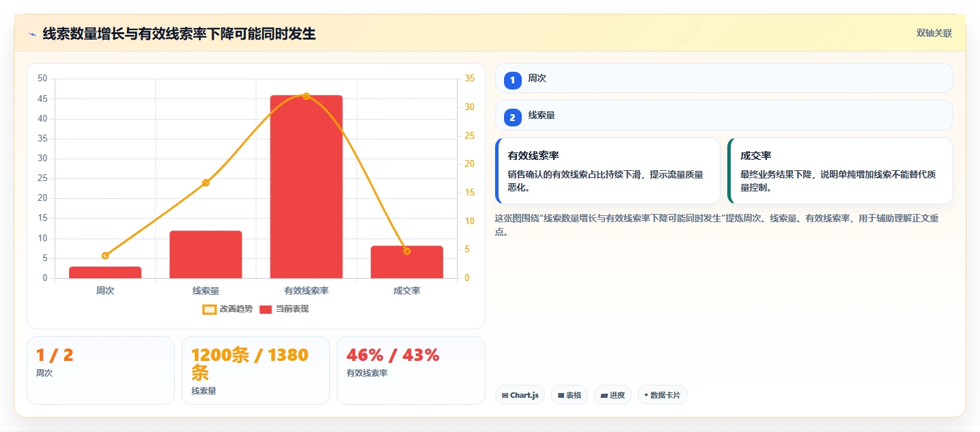This screenshot has height=432, width=980.
Task: Click the lightning icon beside the title
Action: click(32, 34)
